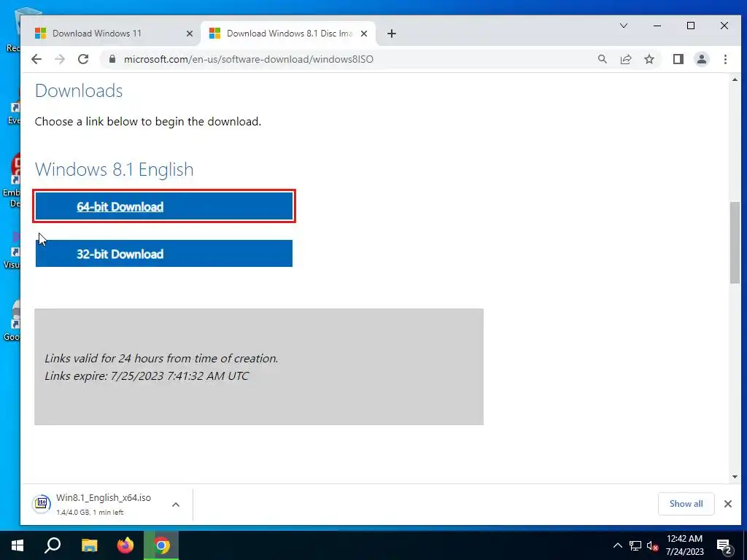Start the 32-bit Download
747x560 pixels.
pyautogui.click(x=164, y=253)
